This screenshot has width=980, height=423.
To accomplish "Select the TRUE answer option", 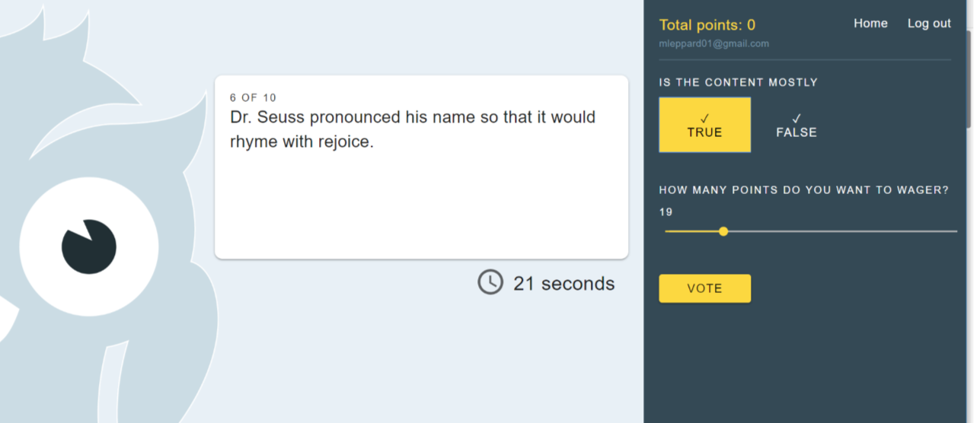I will [x=704, y=125].
